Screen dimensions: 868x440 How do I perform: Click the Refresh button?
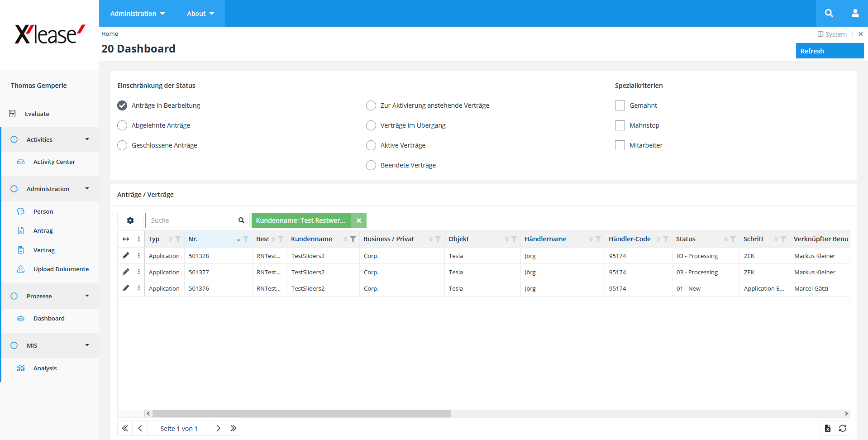[x=830, y=51]
